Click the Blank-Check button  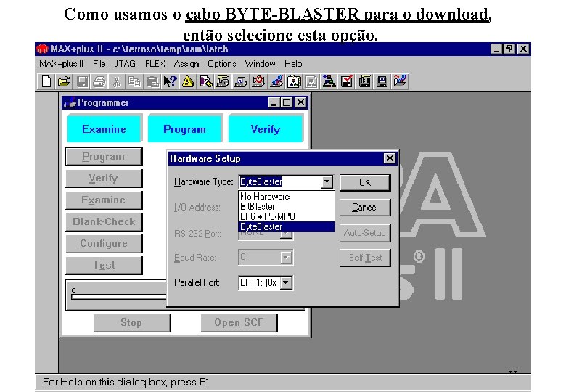click(x=104, y=221)
